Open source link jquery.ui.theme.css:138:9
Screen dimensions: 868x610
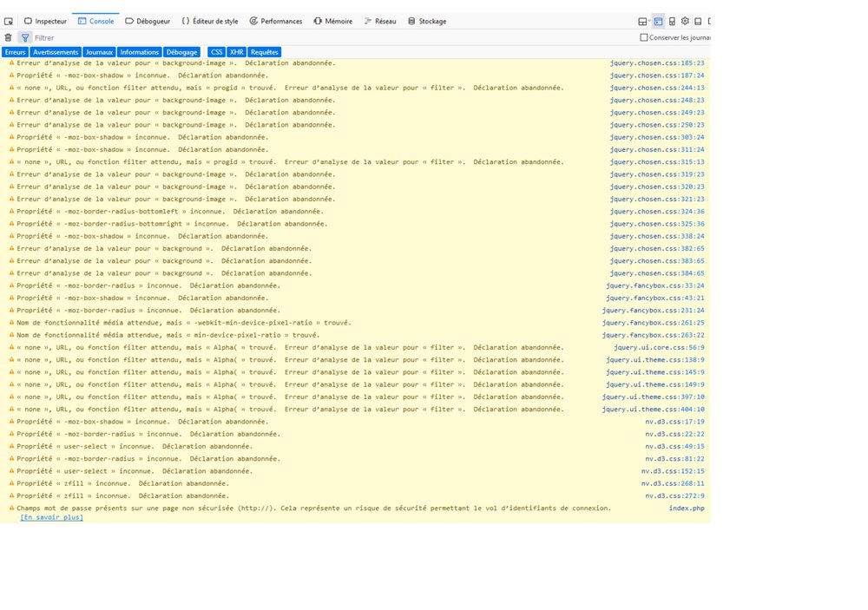pyautogui.click(x=654, y=360)
